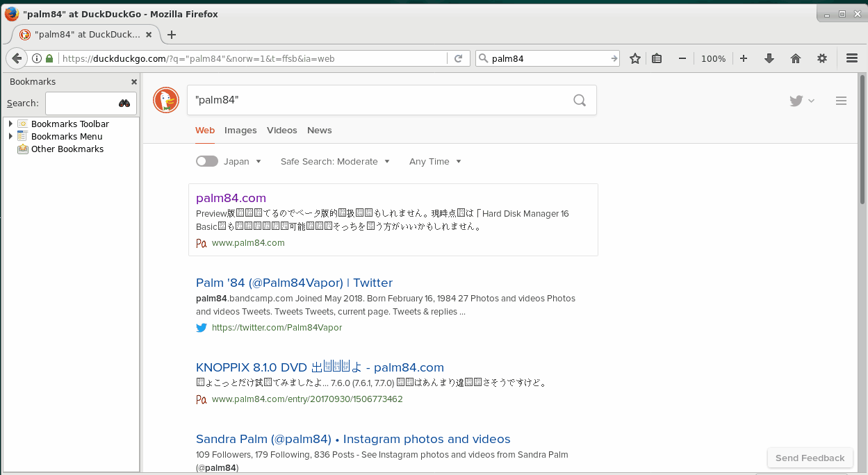Switch to the Web results tab
The image size is (868, 475).
[x=205, y=130]
